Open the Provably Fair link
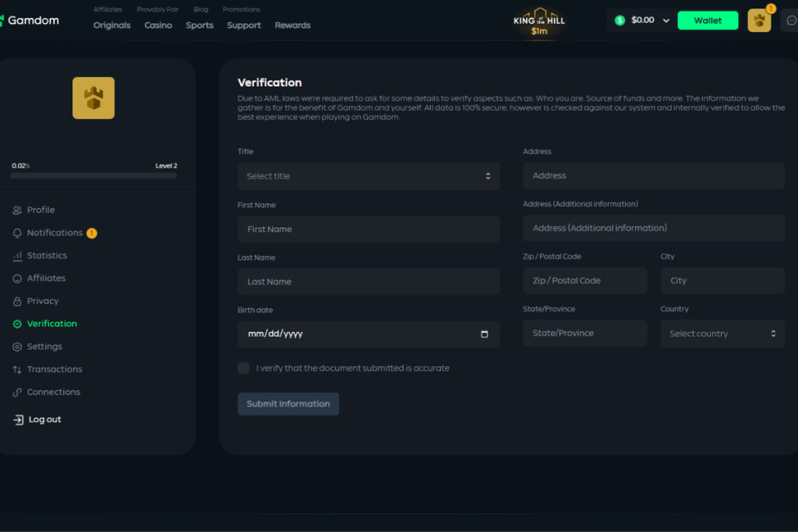798x532 pixels. 157,10
